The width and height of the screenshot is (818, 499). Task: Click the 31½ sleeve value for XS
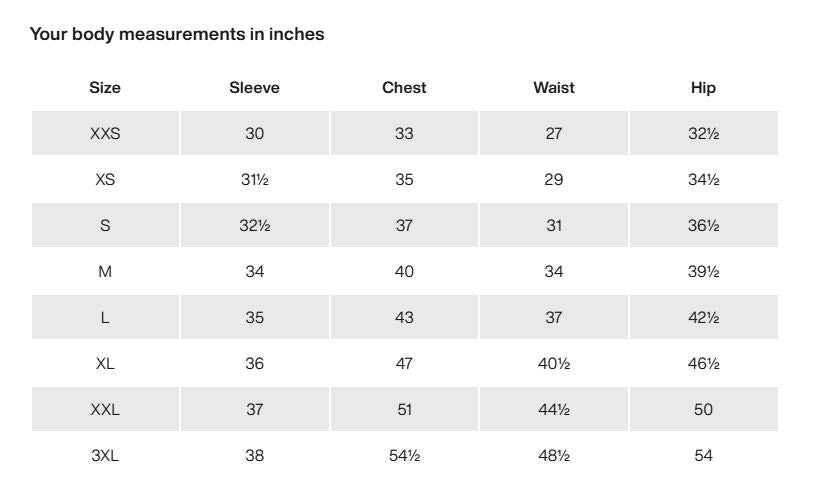(x=254, y=180)
